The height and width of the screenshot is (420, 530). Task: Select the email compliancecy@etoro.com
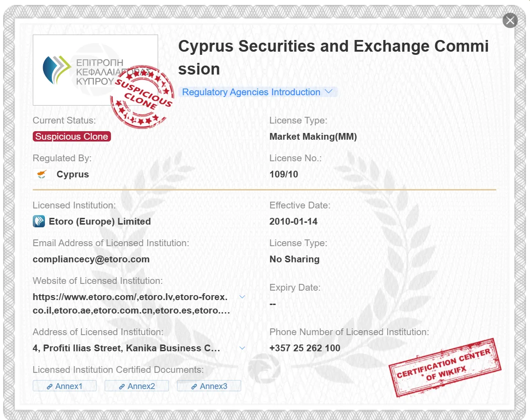(x=91, y=259)
